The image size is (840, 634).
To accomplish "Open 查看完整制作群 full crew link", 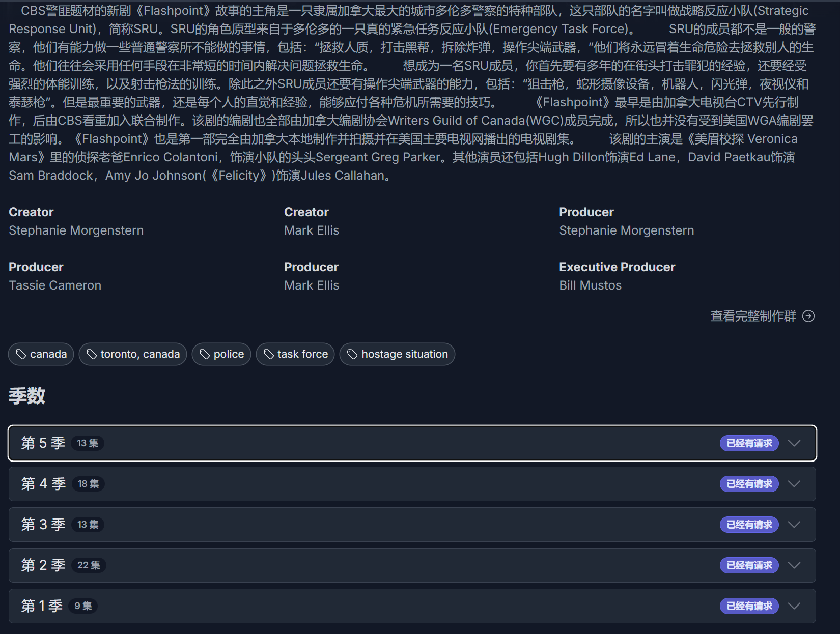I will coord(763,316).
